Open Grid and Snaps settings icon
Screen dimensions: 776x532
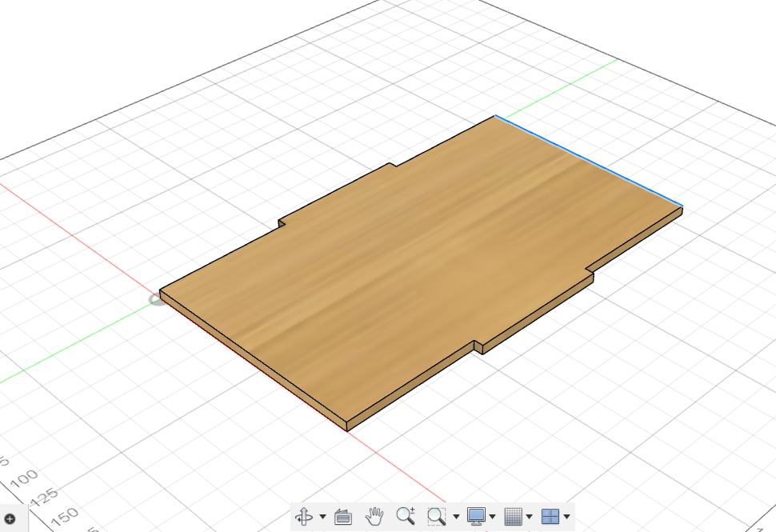click(x=514, y=516)
